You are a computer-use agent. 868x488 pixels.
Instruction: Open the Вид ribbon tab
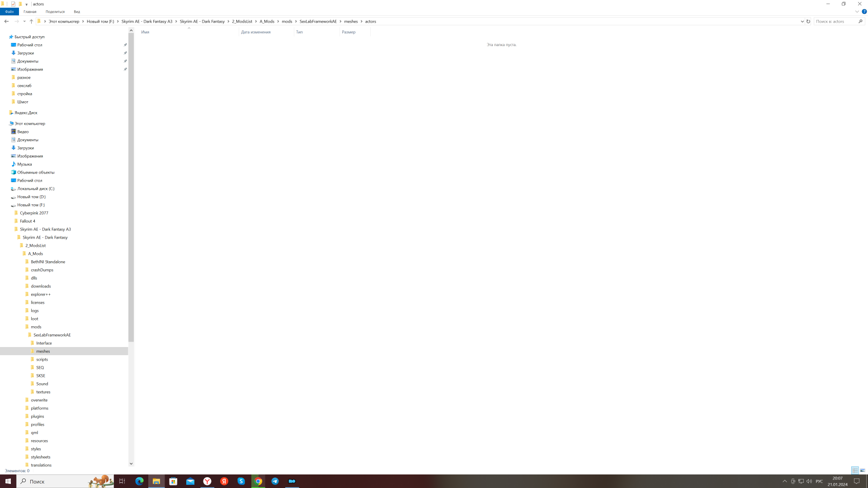tap(77, 12)
